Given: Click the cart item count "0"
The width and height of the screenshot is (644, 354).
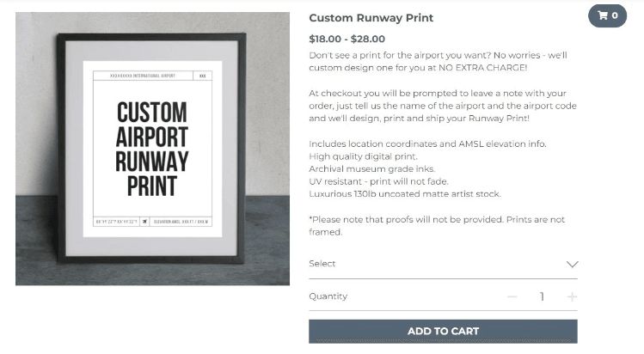Looking at the screenshot, I should pos(615,15).
